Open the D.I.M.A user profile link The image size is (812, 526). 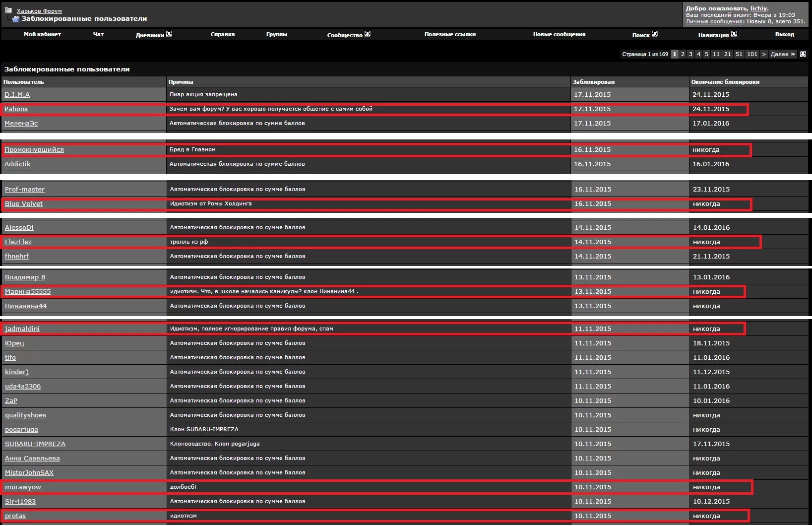pyautogui.click(x=17, y=94)
